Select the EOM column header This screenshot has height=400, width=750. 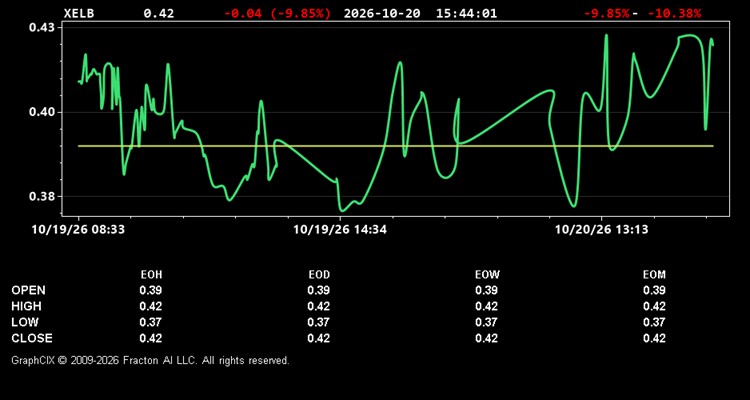coord(654,275)
